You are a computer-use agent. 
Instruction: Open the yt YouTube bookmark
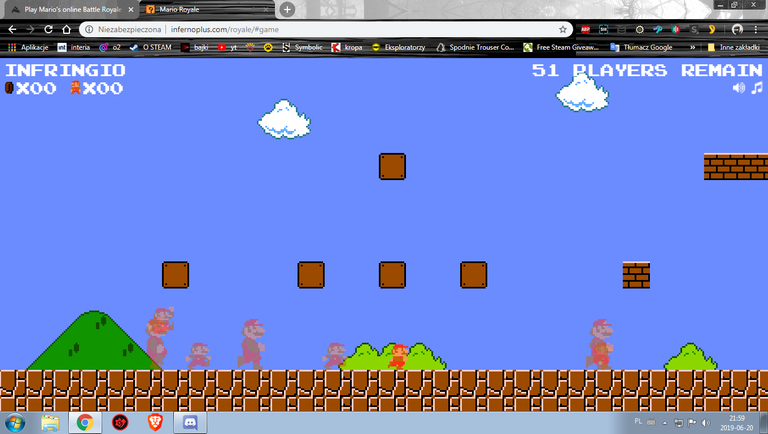click(227, 47)
